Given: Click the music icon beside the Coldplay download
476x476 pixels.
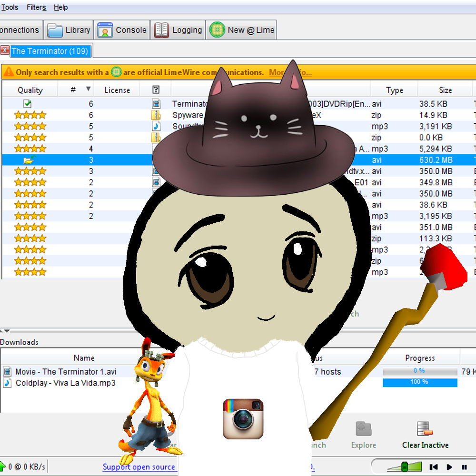Looking at the screenshot, I should click(7, 383).
